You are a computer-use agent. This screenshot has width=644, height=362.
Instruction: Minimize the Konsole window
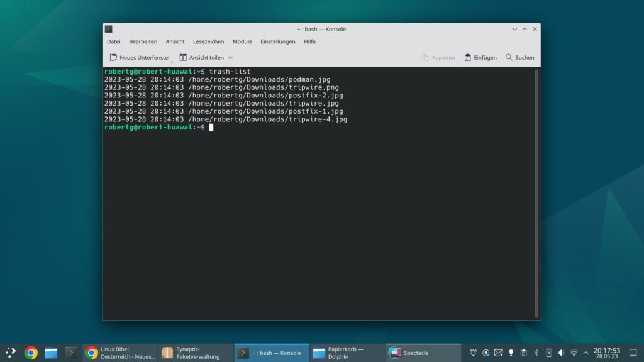[x=514, y=29]
